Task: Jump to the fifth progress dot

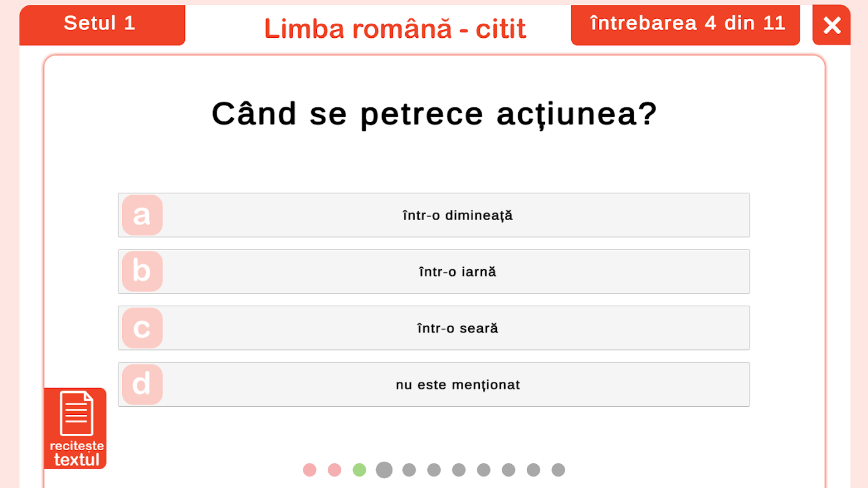Action: 409,470
